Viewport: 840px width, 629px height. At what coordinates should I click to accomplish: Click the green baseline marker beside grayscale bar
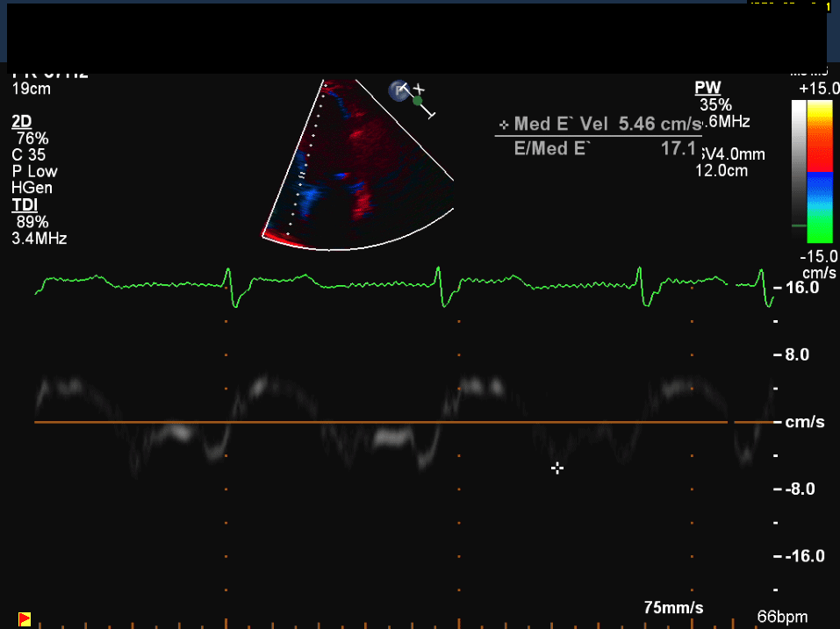[799, 225]
